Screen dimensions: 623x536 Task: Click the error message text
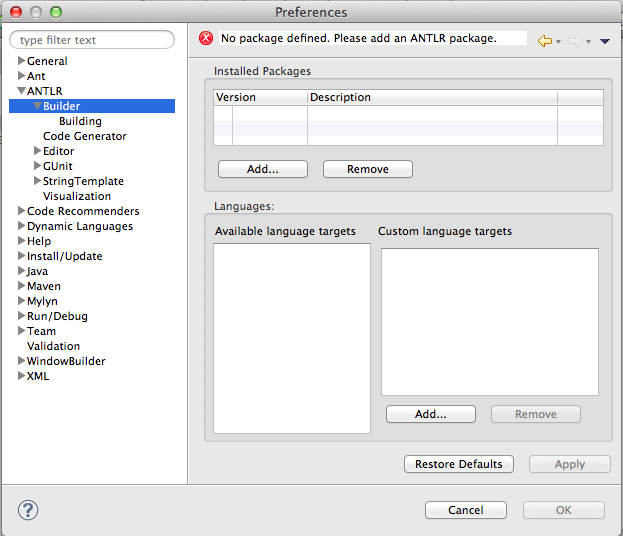pyautogui.click(x=359, y=38)
